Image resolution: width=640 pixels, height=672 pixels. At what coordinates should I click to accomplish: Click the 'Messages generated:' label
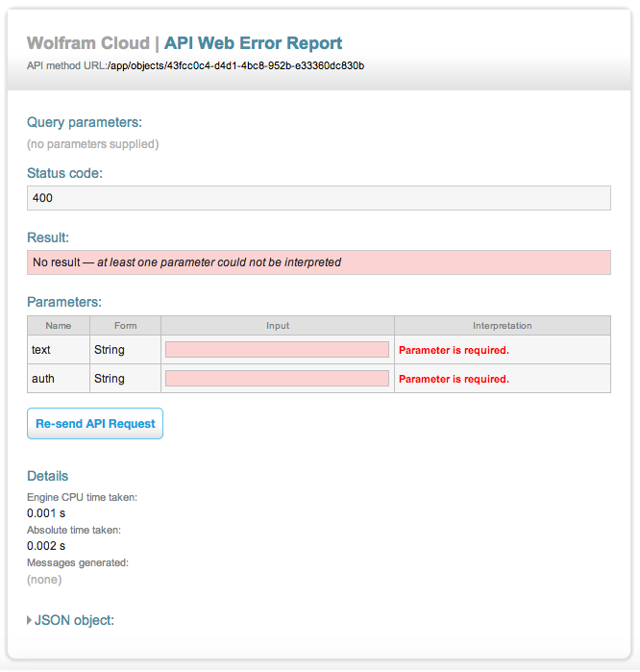[x=78, y=562]
